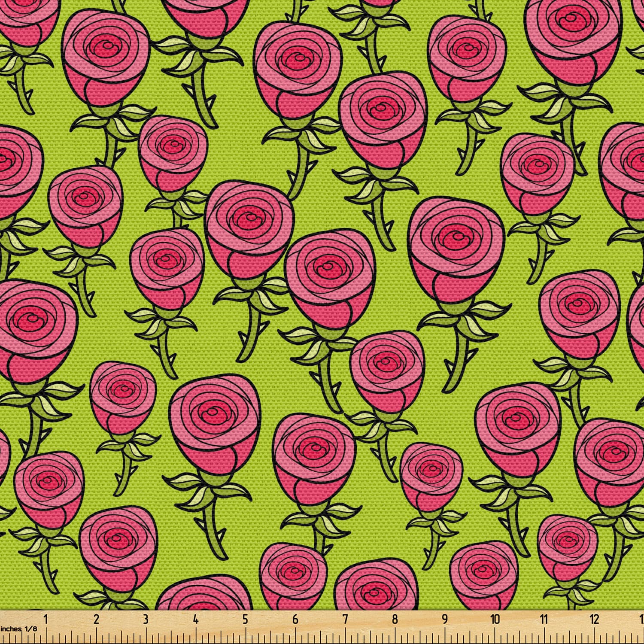Click the number 7 on the ruler

click(345, 620)
